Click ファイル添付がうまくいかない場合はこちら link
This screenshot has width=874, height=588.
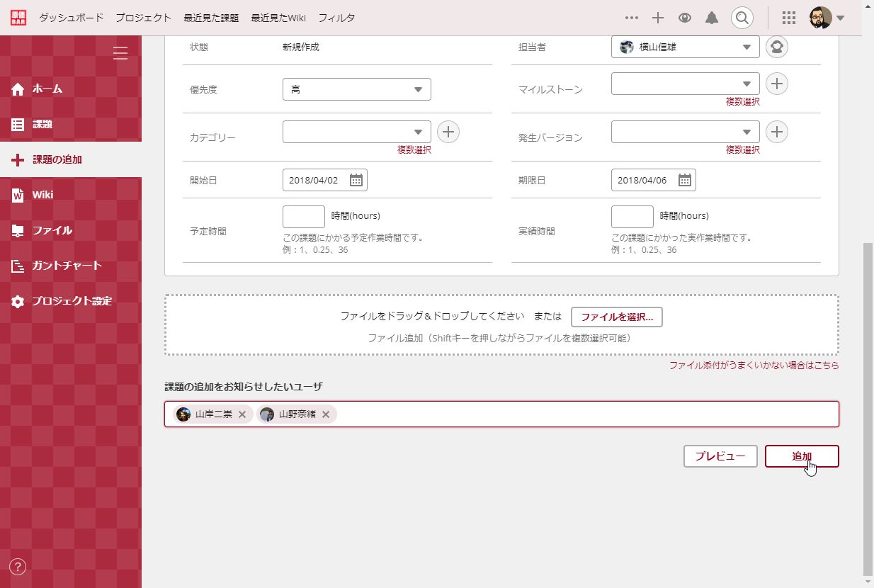[x=754, y=366]
